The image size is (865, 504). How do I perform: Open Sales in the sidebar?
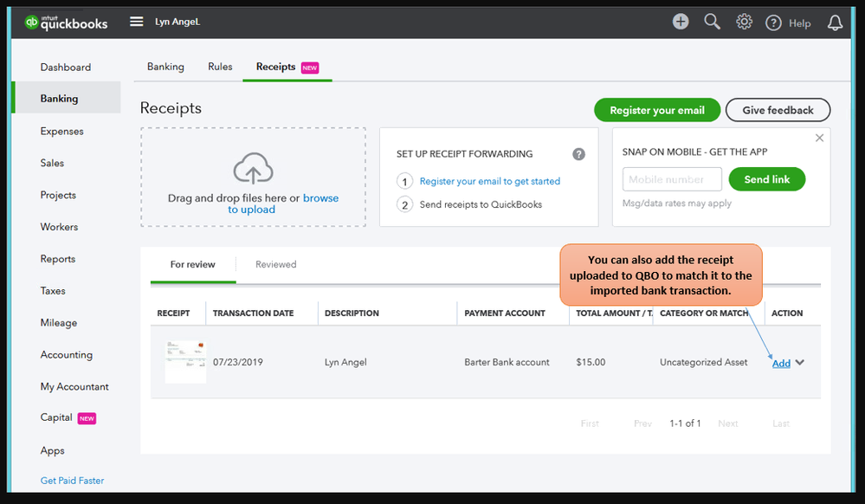pyautogui.click(x=52, y=163)
